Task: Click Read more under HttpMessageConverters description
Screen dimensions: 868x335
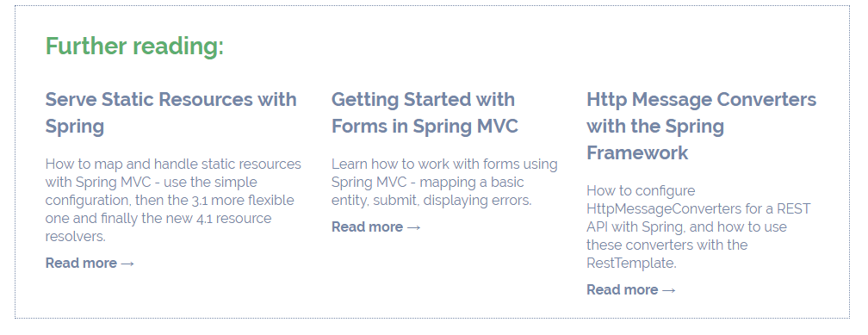Action: pos(623,289)
